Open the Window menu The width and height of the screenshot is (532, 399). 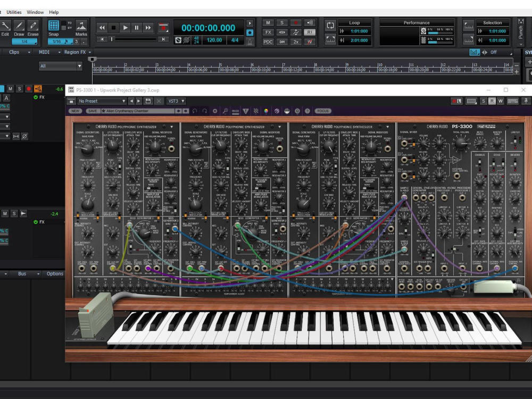35,12
